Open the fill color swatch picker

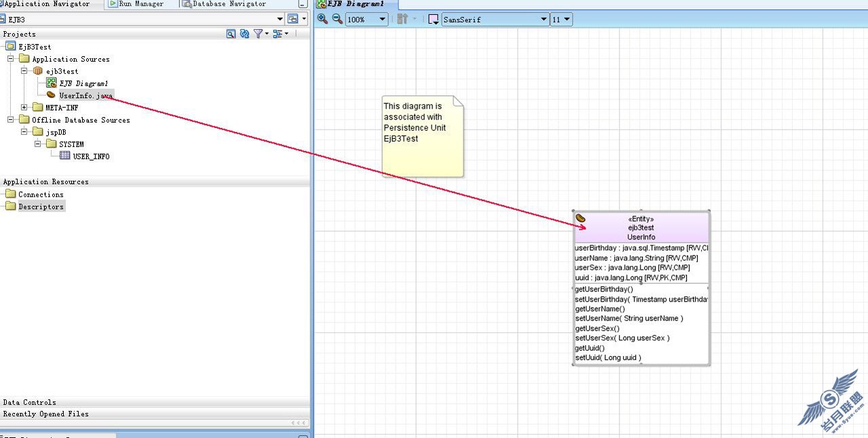click(x=434, y=20)
